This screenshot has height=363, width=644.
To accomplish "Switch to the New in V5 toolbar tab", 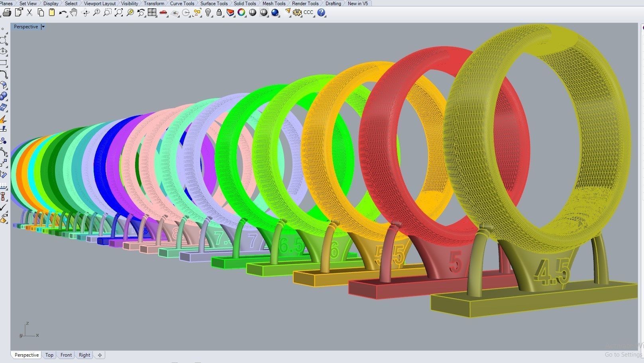I will [358, 3].
